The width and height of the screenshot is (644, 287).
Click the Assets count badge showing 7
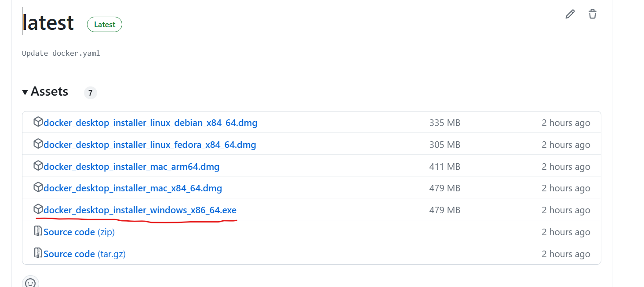tap(90, 93)
